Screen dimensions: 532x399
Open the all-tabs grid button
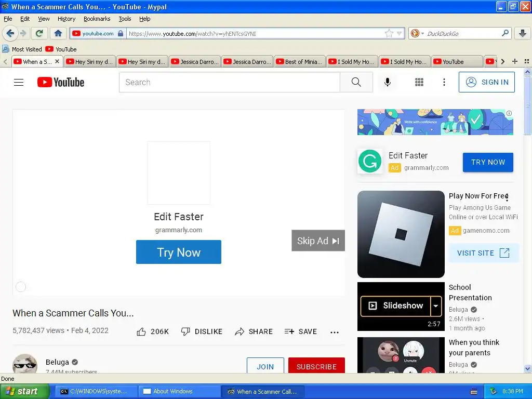click(527, 61)
